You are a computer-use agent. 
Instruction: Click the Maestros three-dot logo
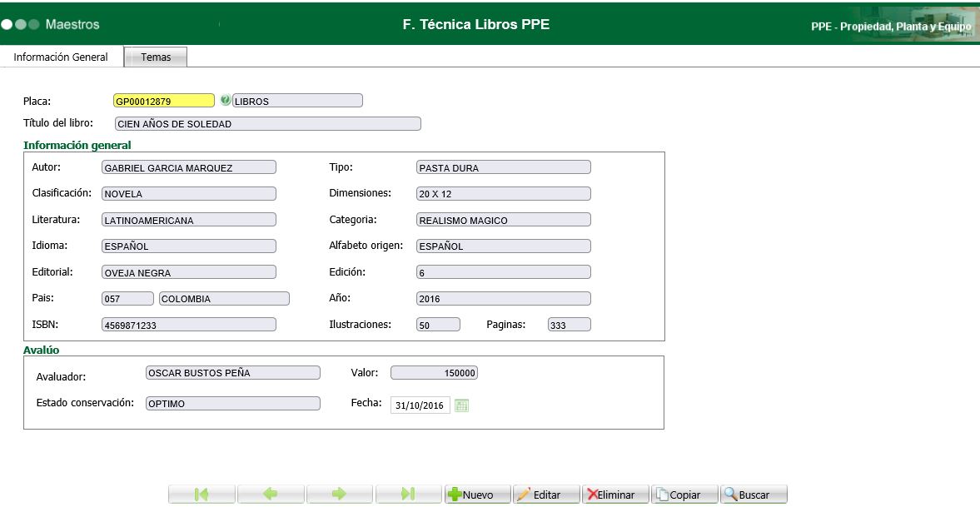pos(21,24)
